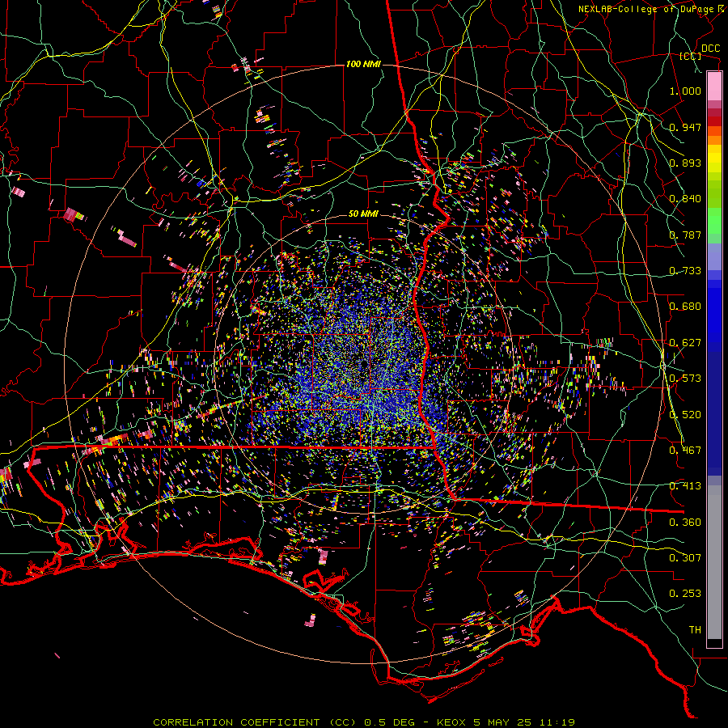
Task: Click the 0.413 scale value
Action: 685,486
